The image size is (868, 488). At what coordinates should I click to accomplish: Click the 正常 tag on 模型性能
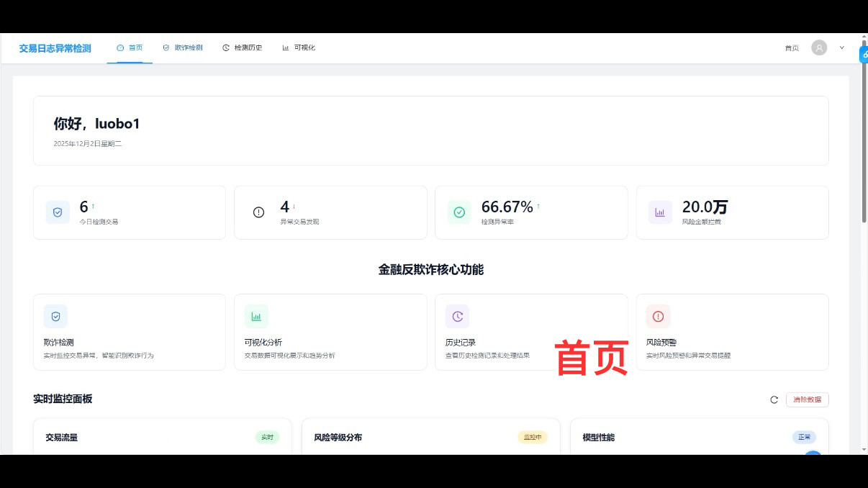click(x=804, y=437)
